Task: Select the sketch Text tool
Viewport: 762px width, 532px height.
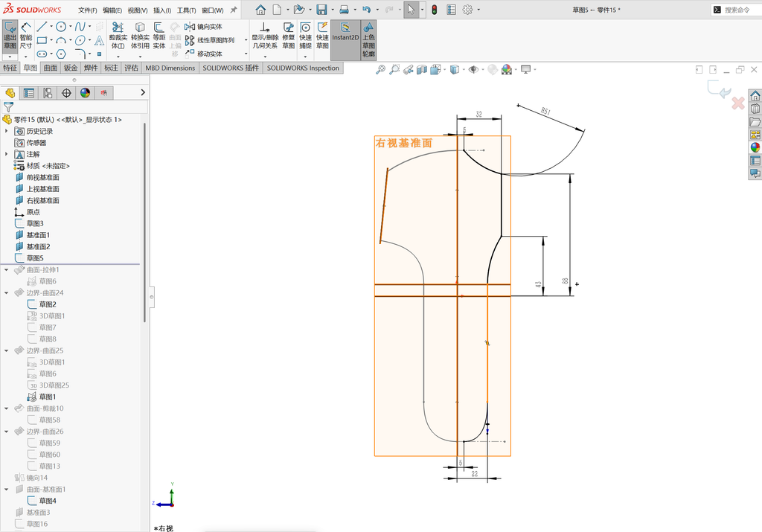Action: click(99, 40)
